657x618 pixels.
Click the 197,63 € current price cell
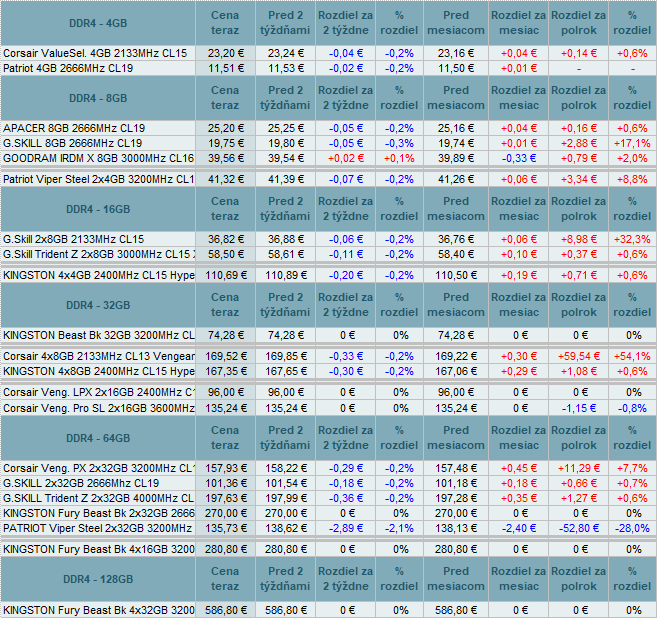tap(225, 498)
